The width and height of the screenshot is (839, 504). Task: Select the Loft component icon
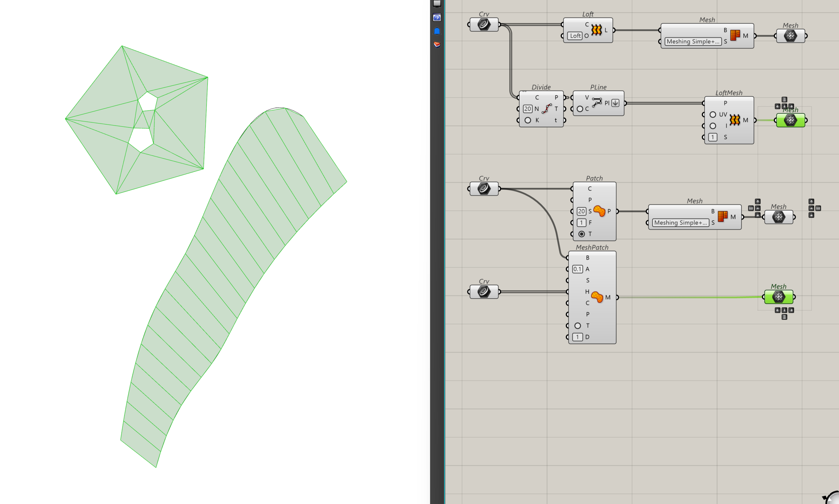[x=598, y=30]
